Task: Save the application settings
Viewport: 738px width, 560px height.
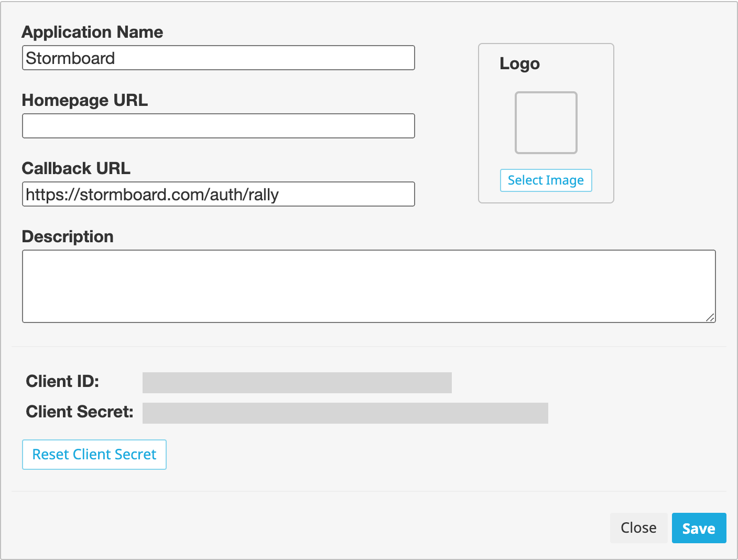Action: tap(699, 528)
